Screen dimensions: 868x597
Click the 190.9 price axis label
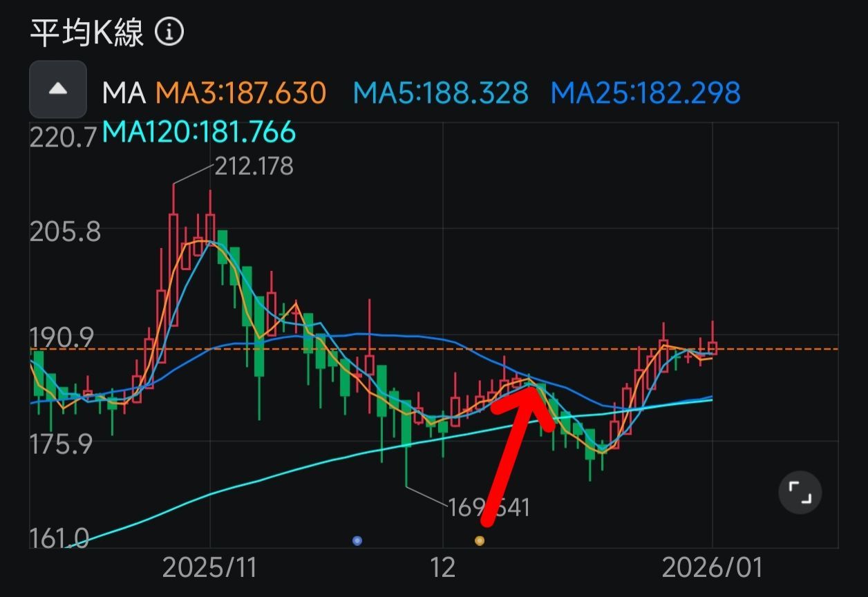tap(61, 337)
